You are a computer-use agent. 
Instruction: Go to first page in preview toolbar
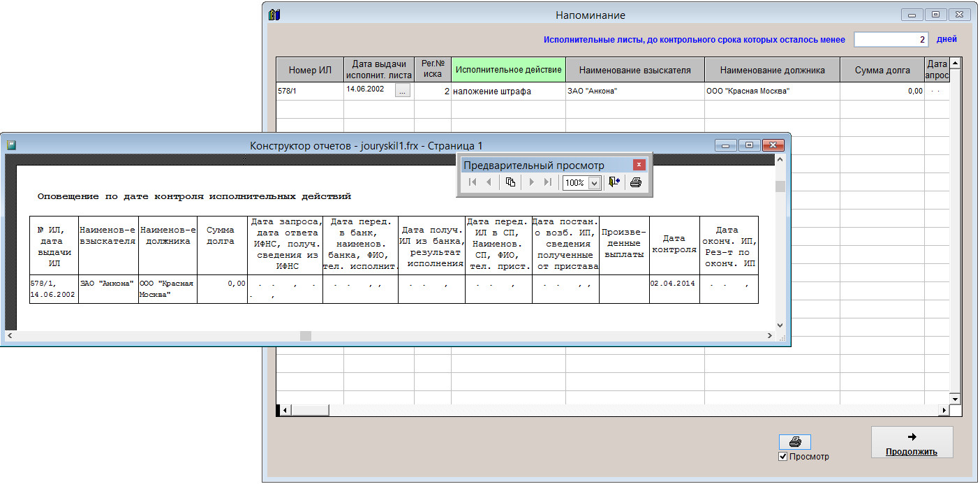pyautogui.click(x=473, y=182)
